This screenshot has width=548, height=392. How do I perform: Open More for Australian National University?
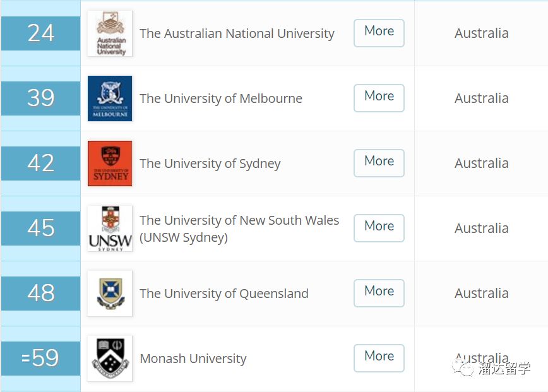coord(379,33)
